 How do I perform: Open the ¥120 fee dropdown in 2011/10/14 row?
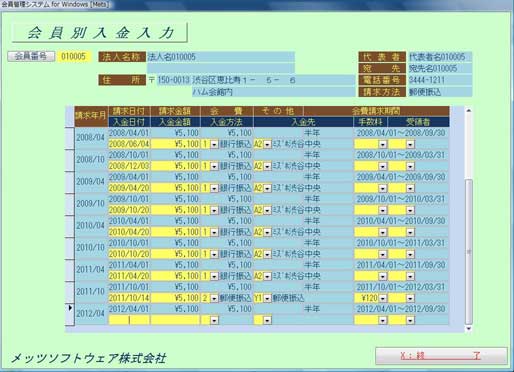coord(383,298)
